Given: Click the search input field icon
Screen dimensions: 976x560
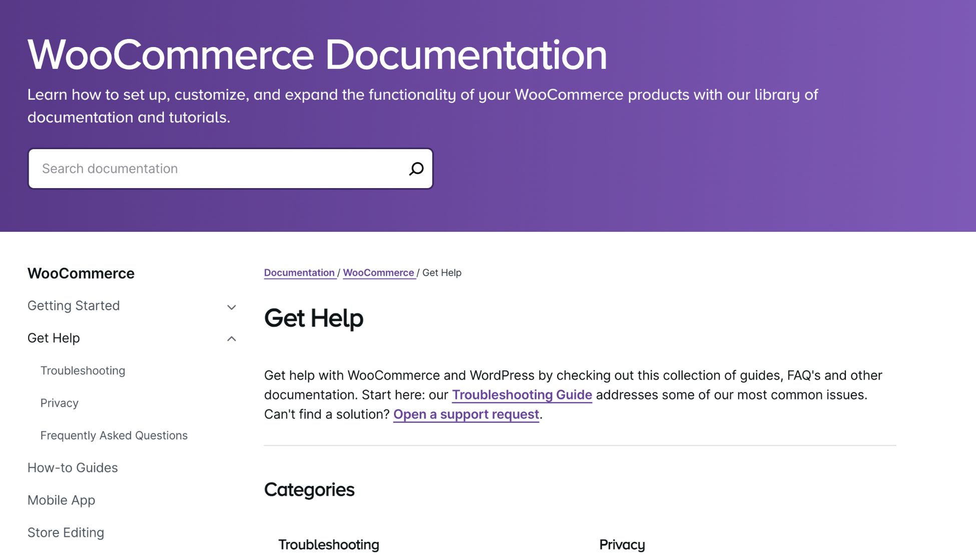Looking at the screenshot, I should tap(415, 168).
